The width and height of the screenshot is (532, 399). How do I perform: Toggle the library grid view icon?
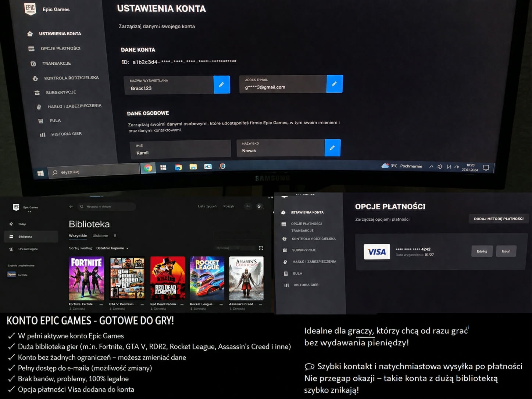[261, 248]
